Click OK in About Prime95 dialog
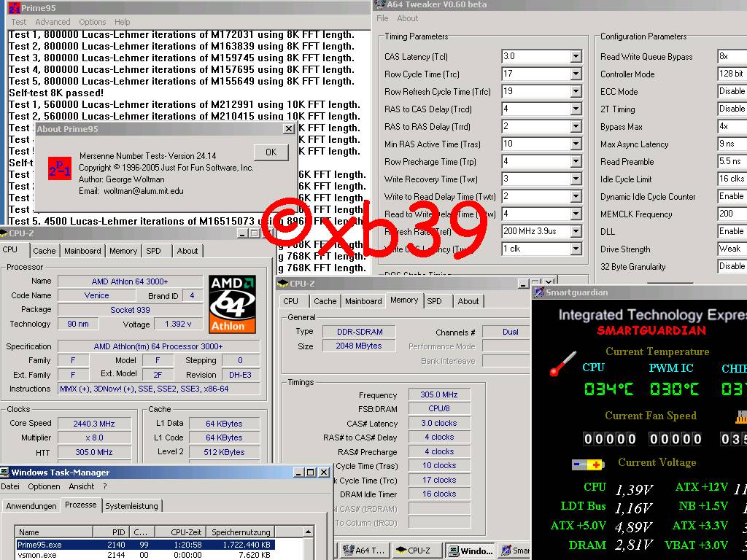 271,152
